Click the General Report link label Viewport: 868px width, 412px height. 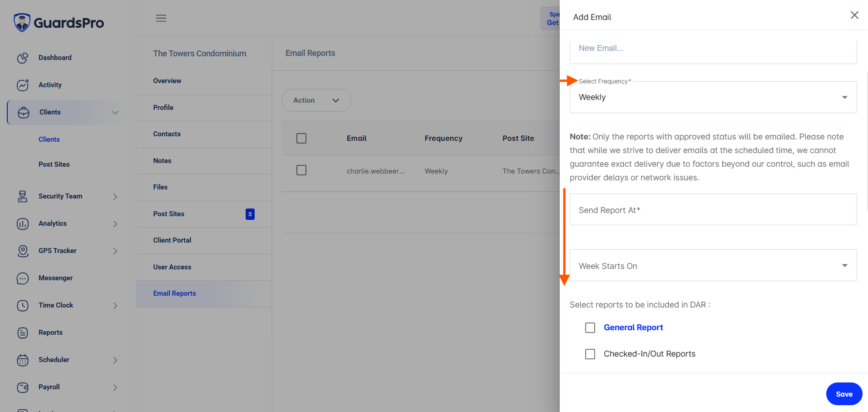[x=633, y=328]
